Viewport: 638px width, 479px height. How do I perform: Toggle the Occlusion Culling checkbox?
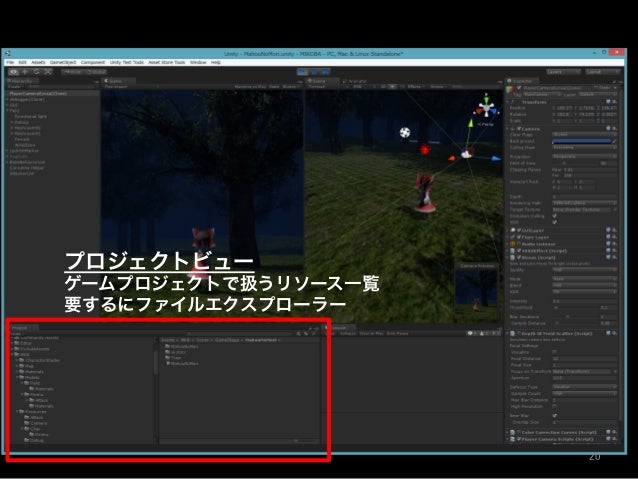point(555,216)
